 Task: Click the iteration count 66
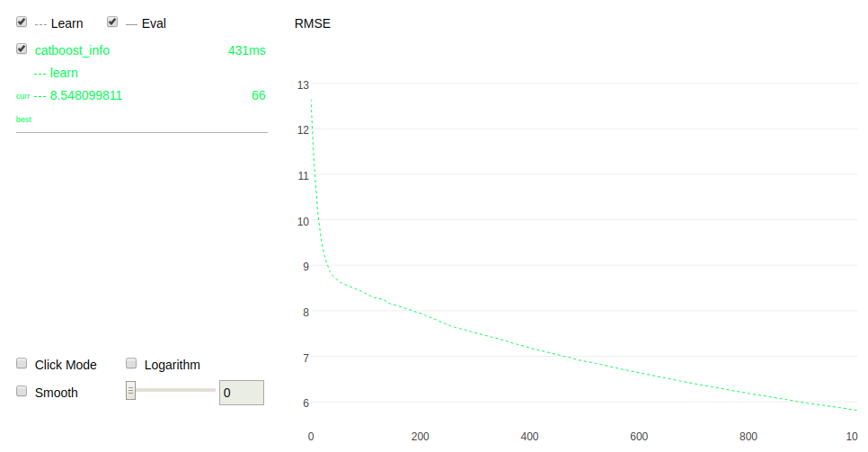[x=258, y=95]
